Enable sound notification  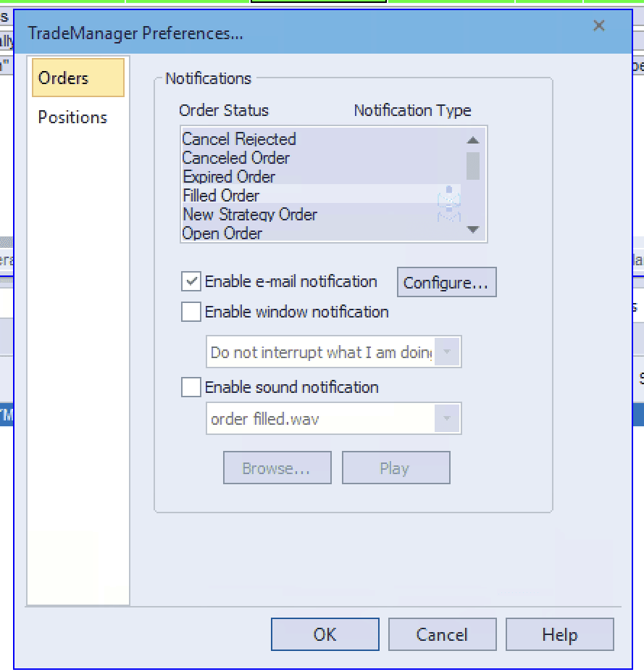[191, 387]
